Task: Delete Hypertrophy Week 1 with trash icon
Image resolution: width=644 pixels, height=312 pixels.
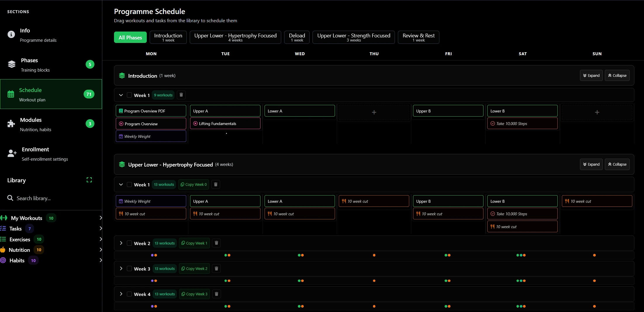Action: point(216,184)
